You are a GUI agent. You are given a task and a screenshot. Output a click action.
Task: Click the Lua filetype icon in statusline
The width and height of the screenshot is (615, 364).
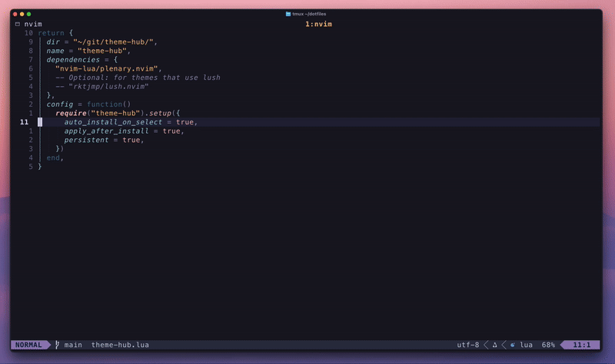[512, 345]
